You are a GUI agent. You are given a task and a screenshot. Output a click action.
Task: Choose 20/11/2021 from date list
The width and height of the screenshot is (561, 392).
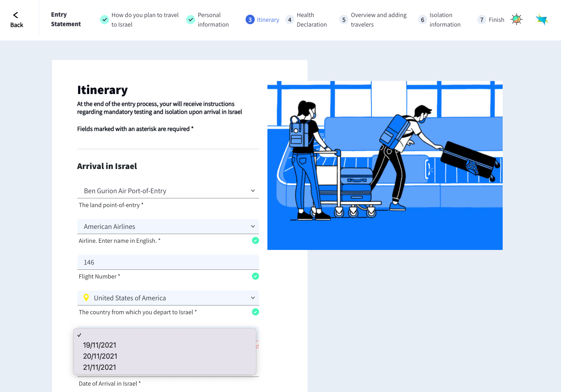pos(100,356)
